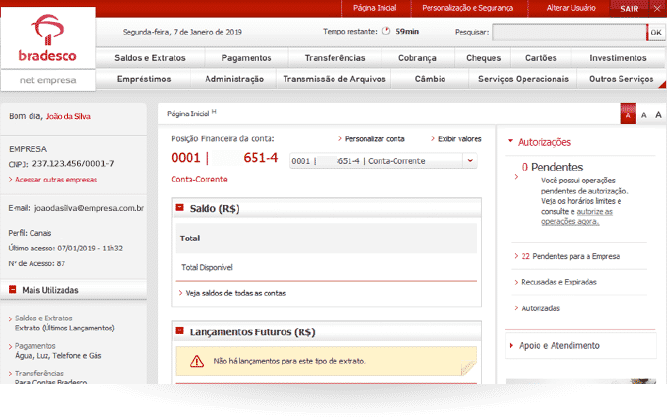Open Saldos e Extratos menu
Image resolution: width=667 pixels, height=418 pixels.
pos(150,58)
